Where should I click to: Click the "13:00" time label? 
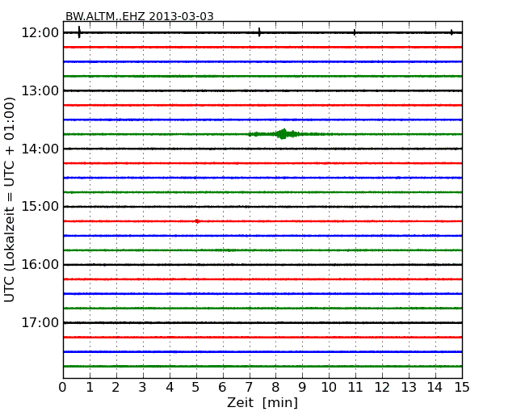coord(40,90)
